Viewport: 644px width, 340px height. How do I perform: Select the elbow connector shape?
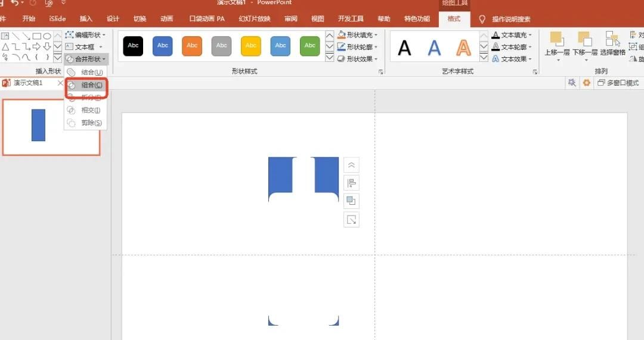[16, 47]
